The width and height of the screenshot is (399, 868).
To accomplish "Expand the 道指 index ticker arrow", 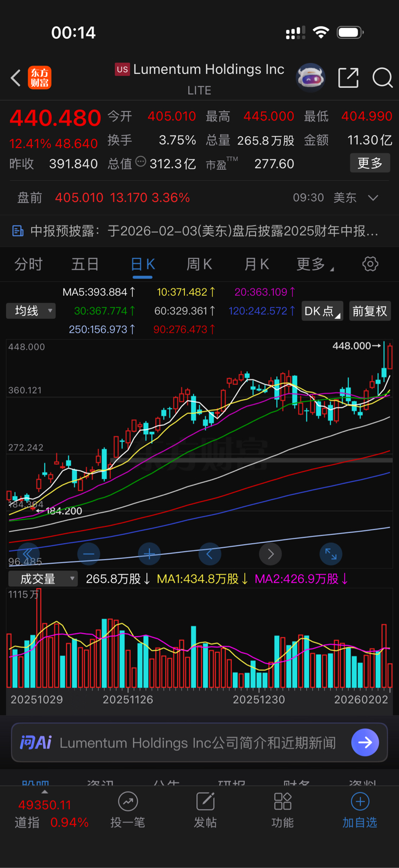I will [45, 792].
